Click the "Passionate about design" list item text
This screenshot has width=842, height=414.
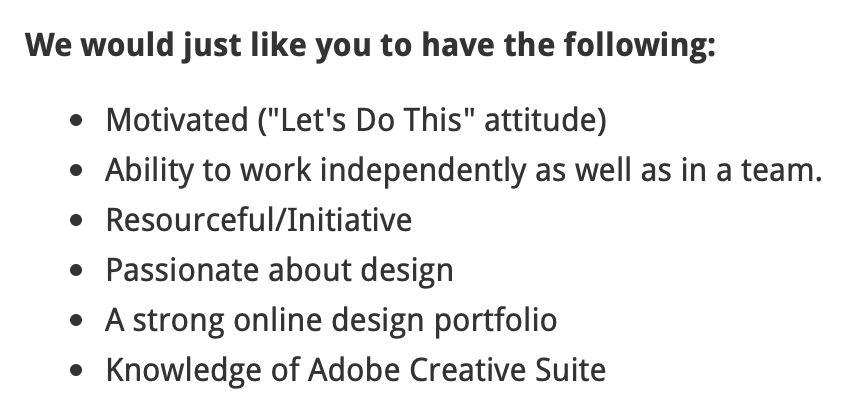(279, 271)
